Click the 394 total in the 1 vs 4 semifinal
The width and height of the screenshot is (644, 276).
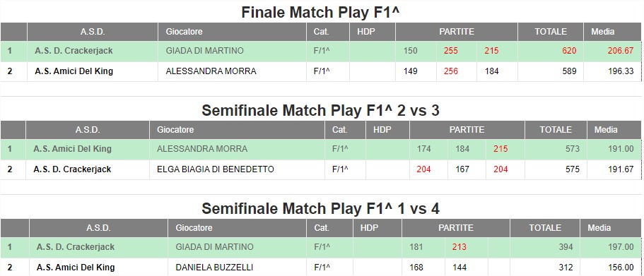coord(566,247)
